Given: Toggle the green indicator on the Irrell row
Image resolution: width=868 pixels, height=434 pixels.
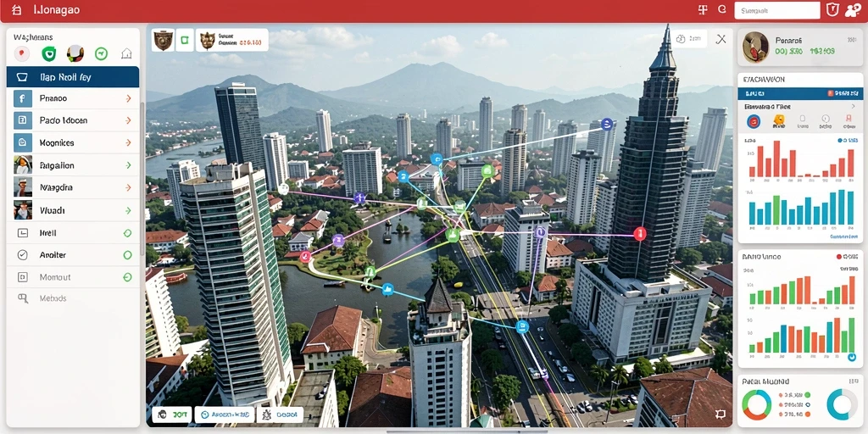Looking at the screenshot, I should pyautogui.click(x=127, y=233).
